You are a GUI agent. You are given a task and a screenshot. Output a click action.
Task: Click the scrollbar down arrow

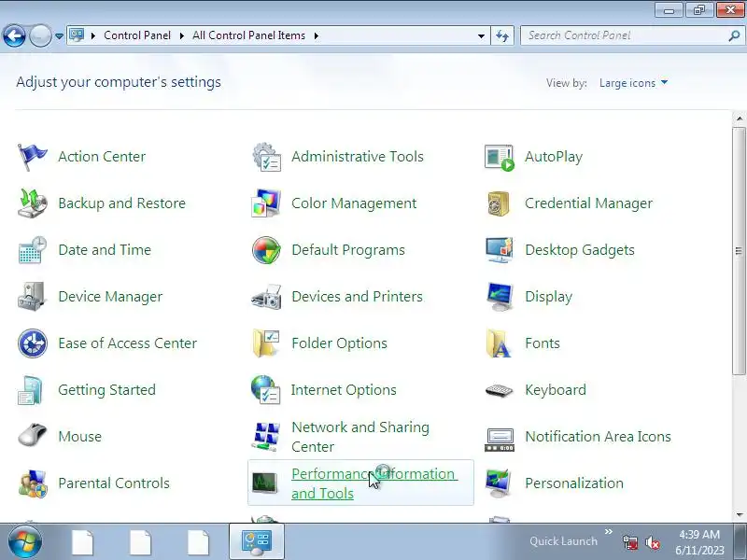click(x=739, y=515)
